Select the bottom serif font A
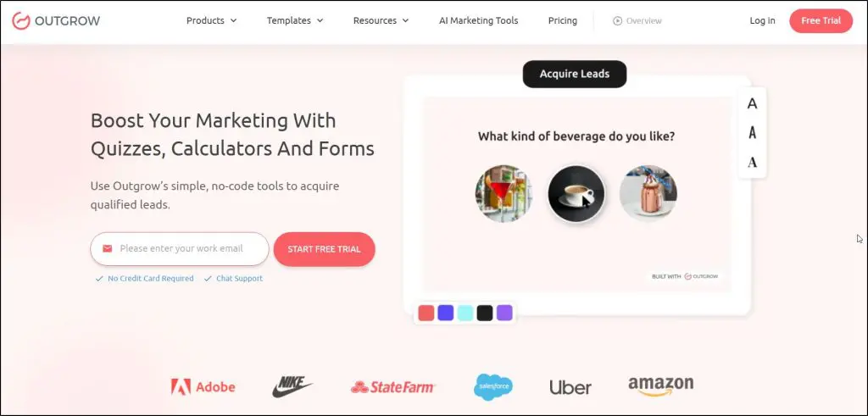This screenshot has height=416, width=868. (752, 162)
